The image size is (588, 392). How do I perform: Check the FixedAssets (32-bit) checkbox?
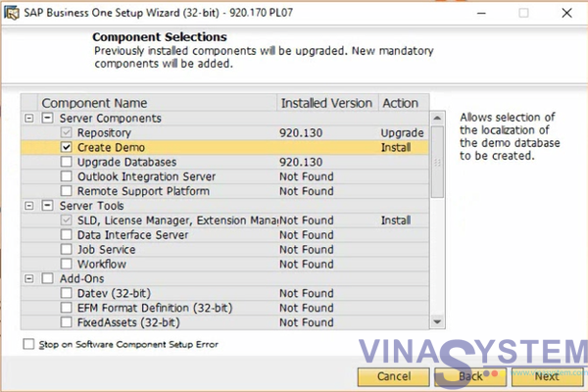point(66,322)
